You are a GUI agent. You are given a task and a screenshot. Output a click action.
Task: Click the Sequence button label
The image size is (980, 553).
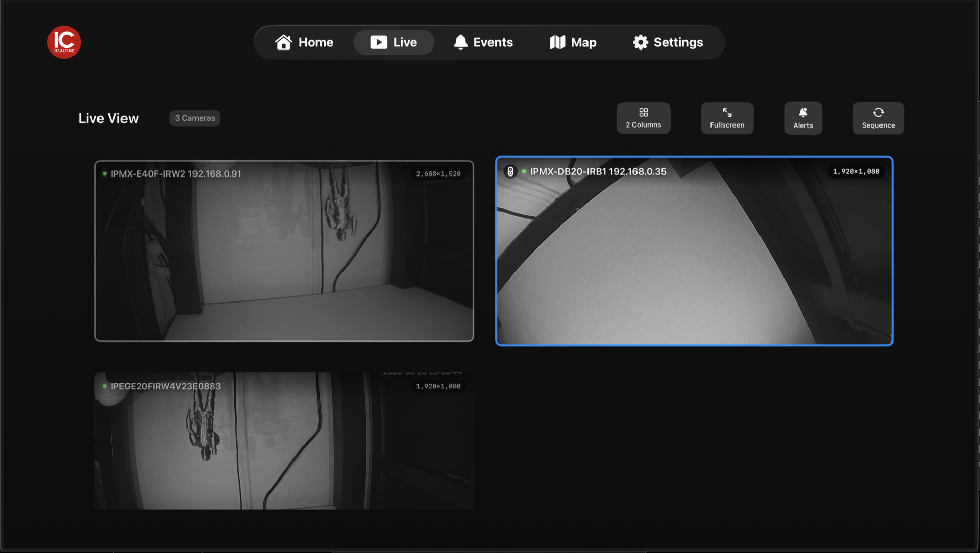pos(878,125)
